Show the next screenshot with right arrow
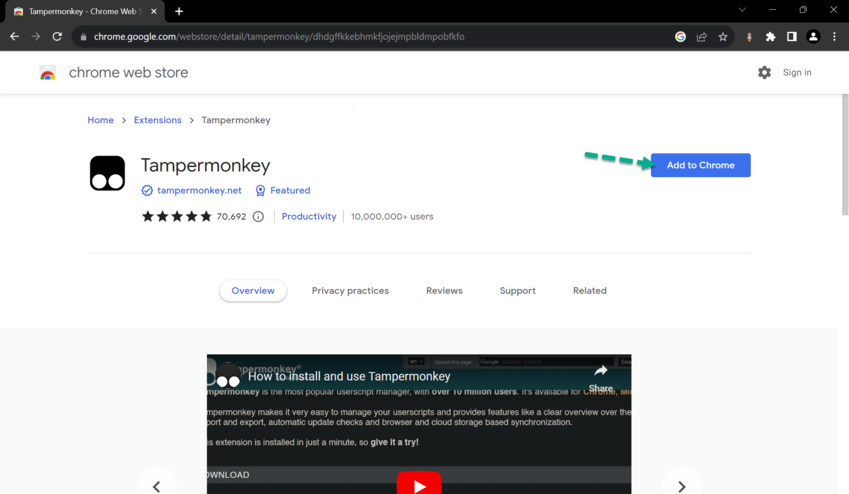The height and width of the screenshot is (494, 849). [682, 486]
